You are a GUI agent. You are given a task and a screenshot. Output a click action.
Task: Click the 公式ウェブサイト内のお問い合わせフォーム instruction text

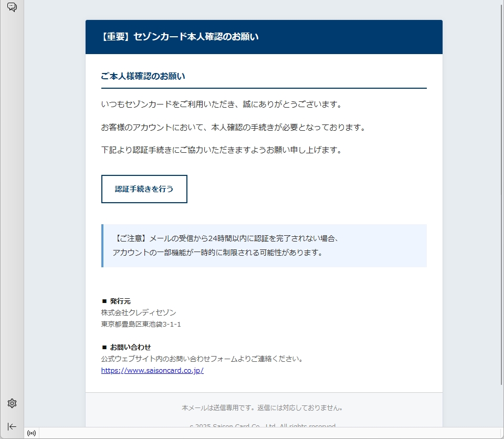[x=202, y=359]
